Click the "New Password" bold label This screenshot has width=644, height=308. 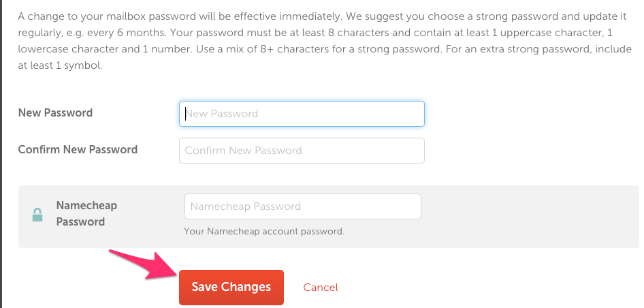click(55, 113)
